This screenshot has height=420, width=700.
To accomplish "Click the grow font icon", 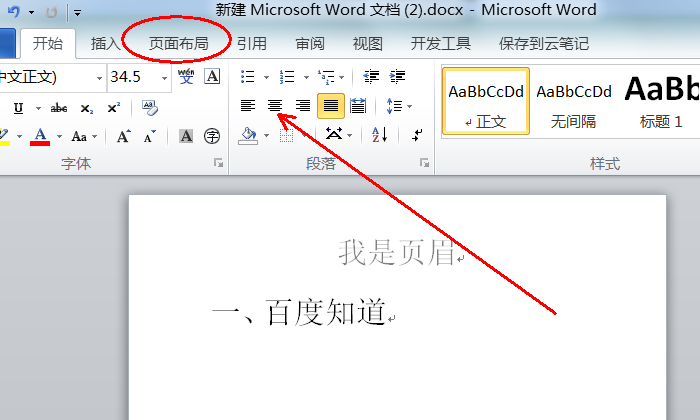I will 124,136.
